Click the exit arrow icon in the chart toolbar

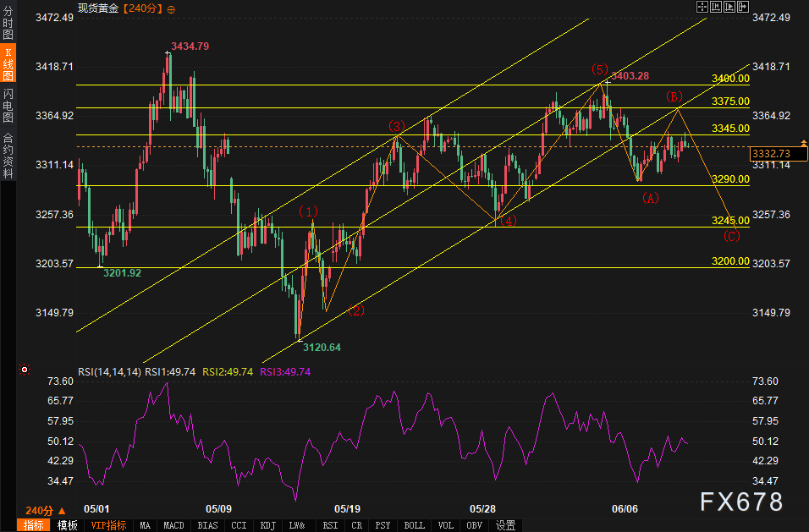coord(743,8)
